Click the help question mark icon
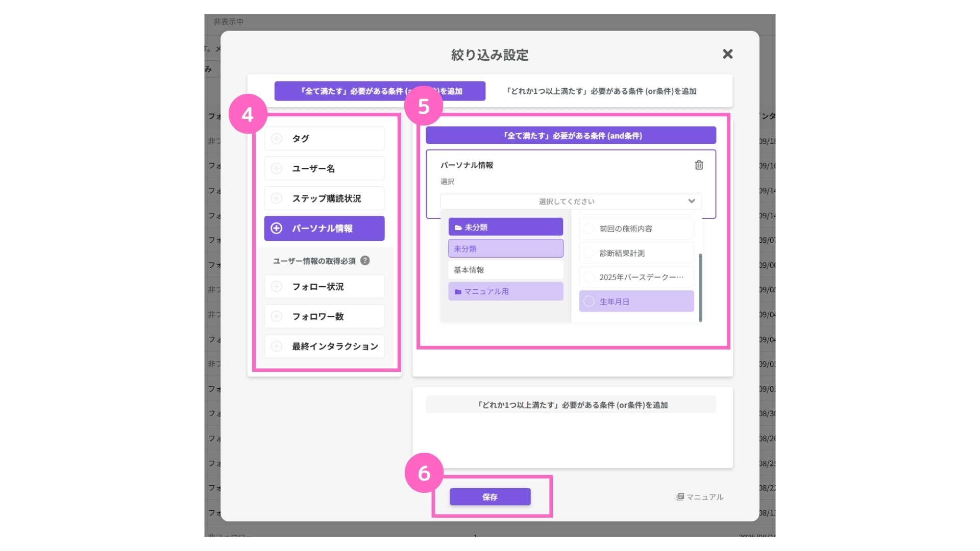This screenshot has width=980, height=551. (365, 261)
